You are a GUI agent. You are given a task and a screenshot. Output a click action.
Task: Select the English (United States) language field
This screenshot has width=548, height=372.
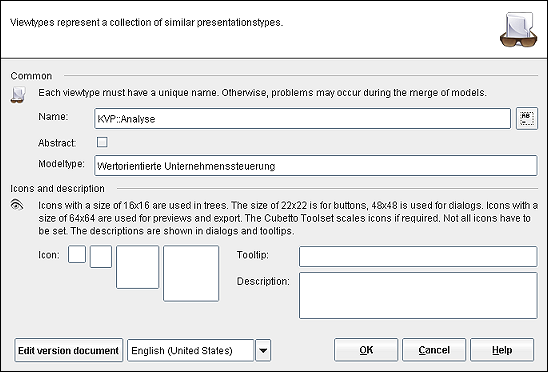point(190,350)
